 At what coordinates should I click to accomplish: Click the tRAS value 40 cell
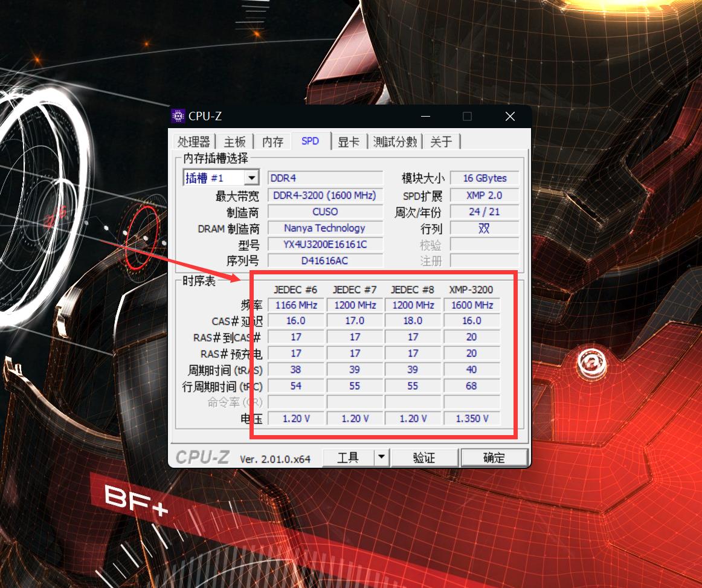[x=472, y=369]
